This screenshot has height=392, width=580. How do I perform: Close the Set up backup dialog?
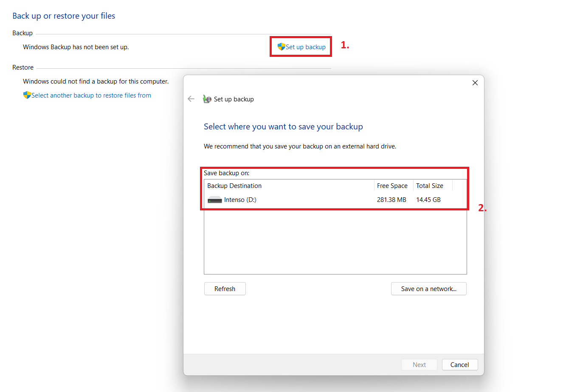[x=475, y=83]
